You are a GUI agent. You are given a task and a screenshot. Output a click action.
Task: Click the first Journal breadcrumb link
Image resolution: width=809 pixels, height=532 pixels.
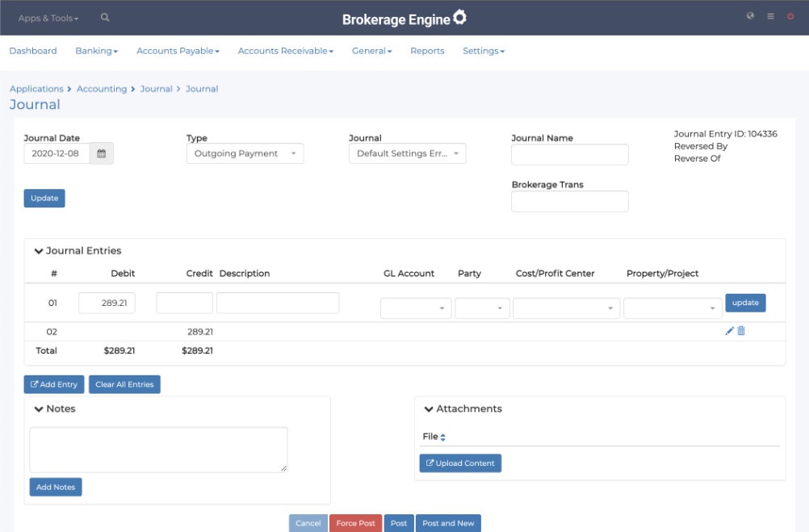pyautogui.click(x=157, y=89)
